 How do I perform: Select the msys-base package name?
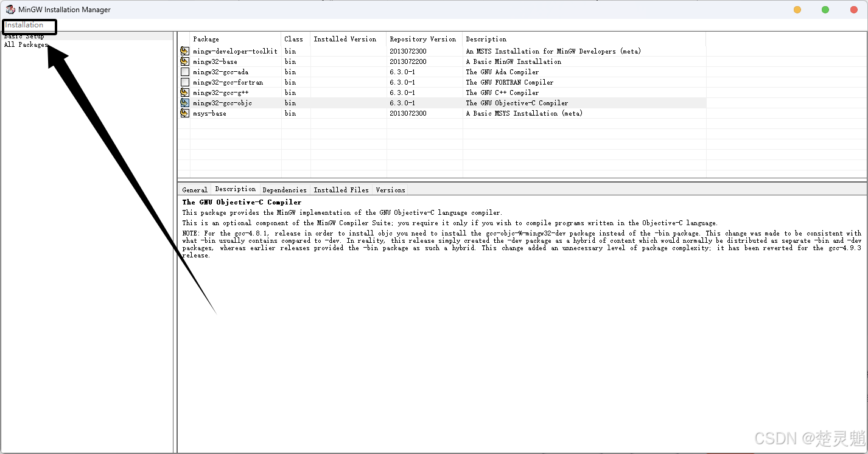(209, 113)
